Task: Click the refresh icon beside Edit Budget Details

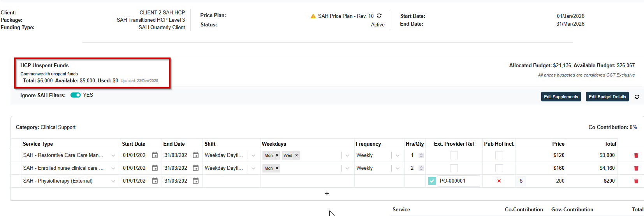Action: click(637, 97)
